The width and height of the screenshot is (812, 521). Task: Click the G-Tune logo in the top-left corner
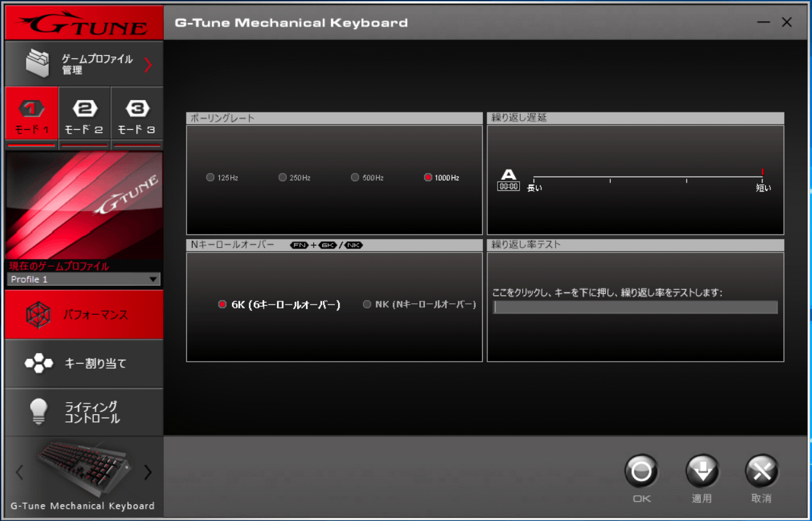coord(84,23)
